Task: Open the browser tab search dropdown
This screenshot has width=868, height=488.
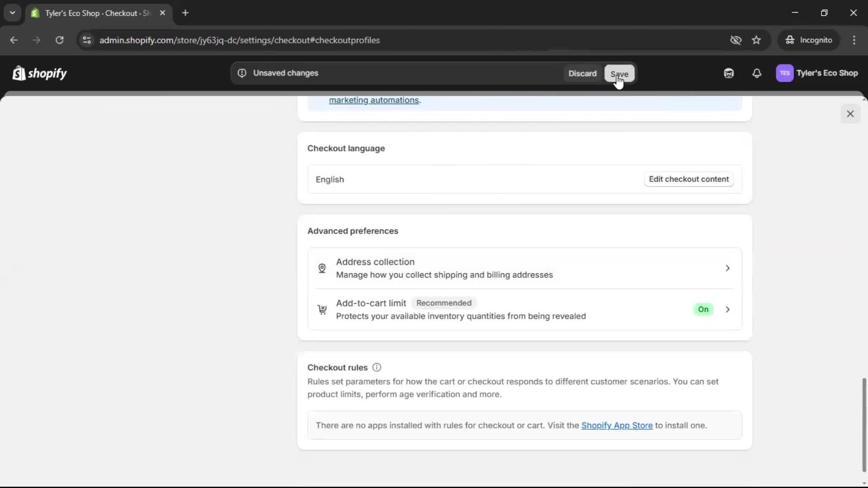Action: (x=12, y=13)
